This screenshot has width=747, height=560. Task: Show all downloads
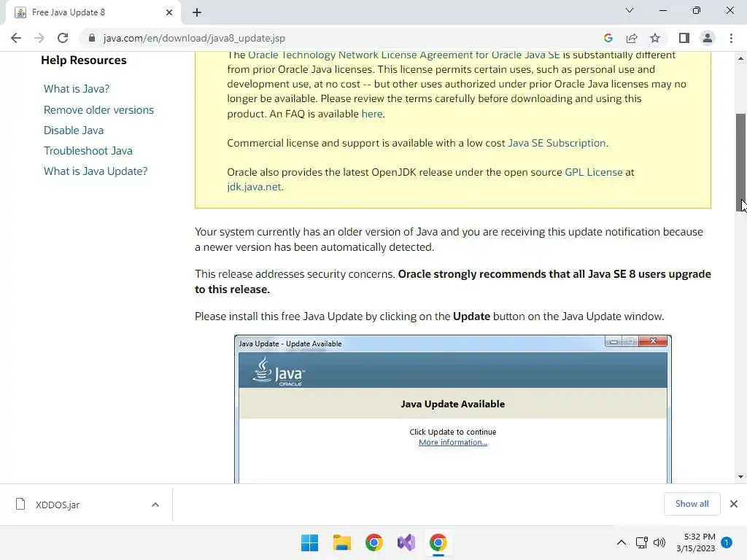pos(692,504)
